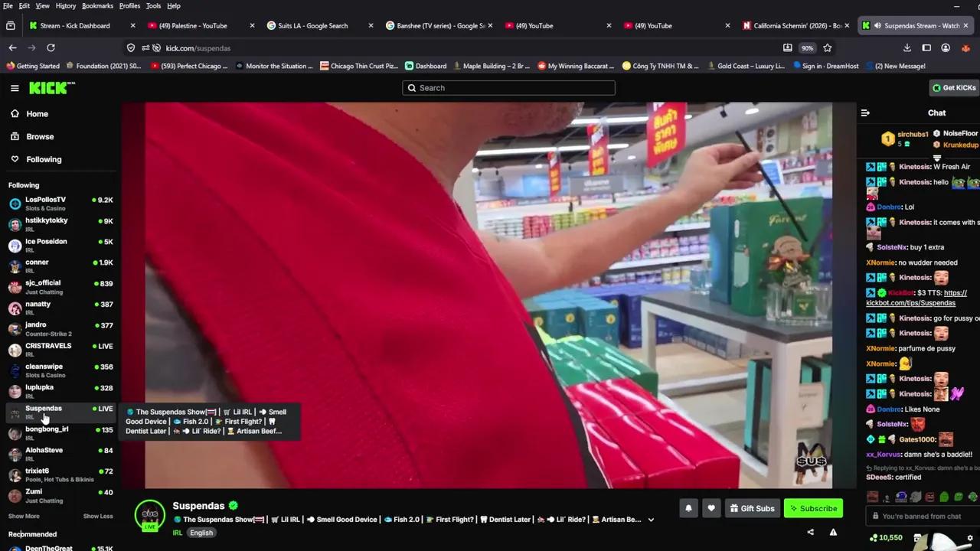The height and width of the screenshot is (551, 980).
Task: Click the IRL category link below title
Action: click(178, 533)
